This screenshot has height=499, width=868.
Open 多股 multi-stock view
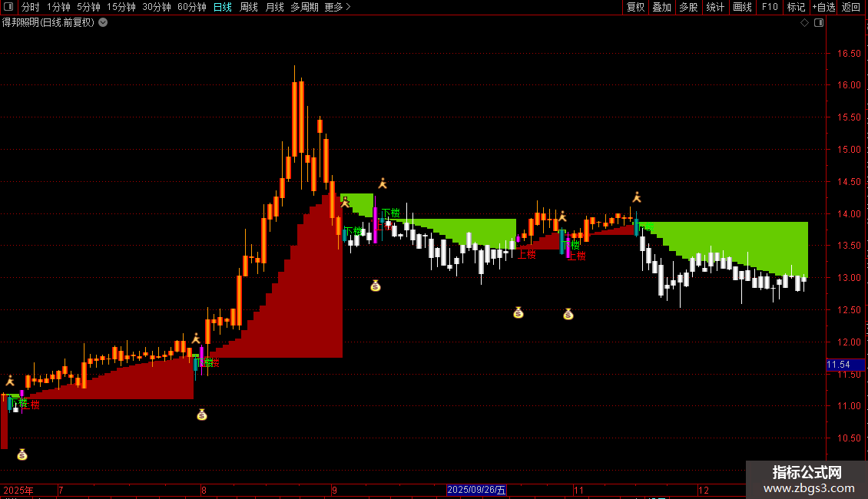pyautogui.click(x=688, y=7)
